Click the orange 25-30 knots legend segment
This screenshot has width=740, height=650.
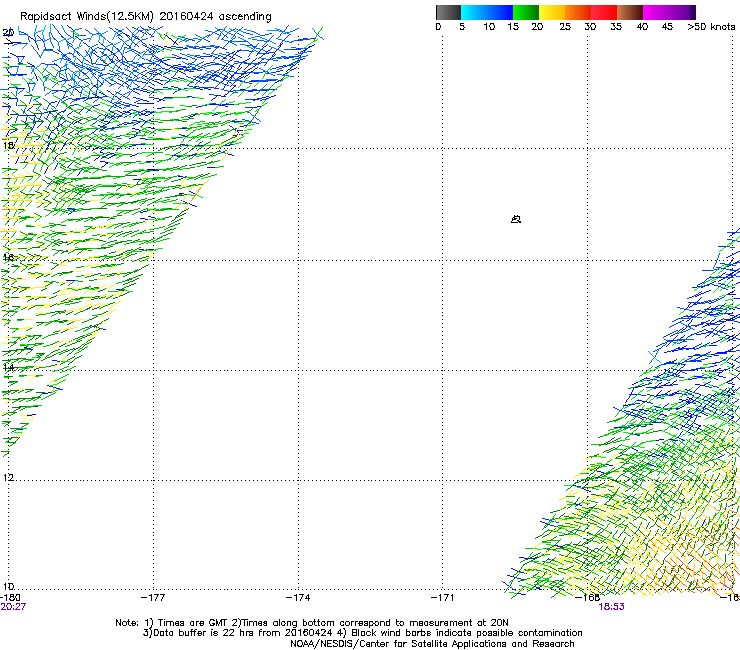578,12
